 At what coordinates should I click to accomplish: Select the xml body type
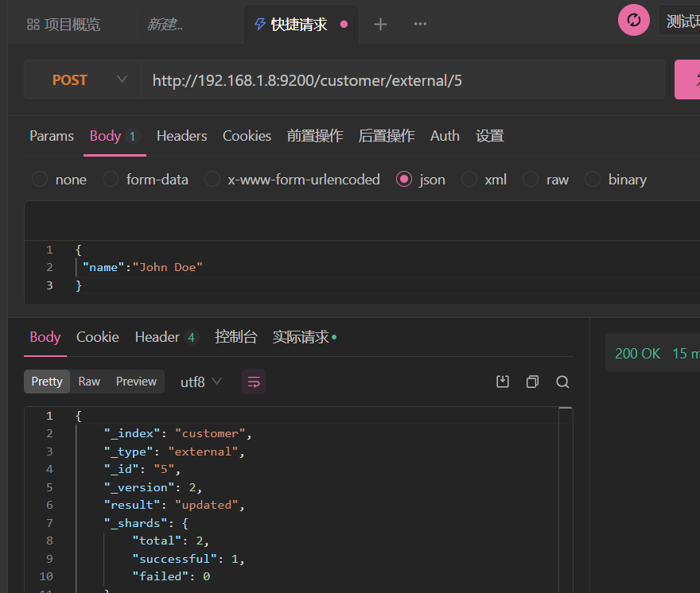[469, 180]
